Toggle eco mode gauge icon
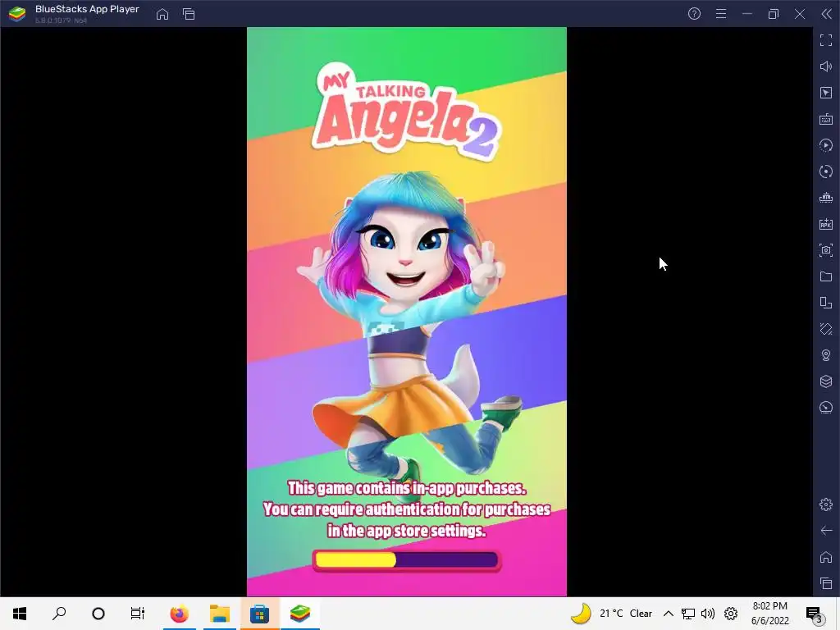Screen dimensions: 840x630 pos(826,408)
